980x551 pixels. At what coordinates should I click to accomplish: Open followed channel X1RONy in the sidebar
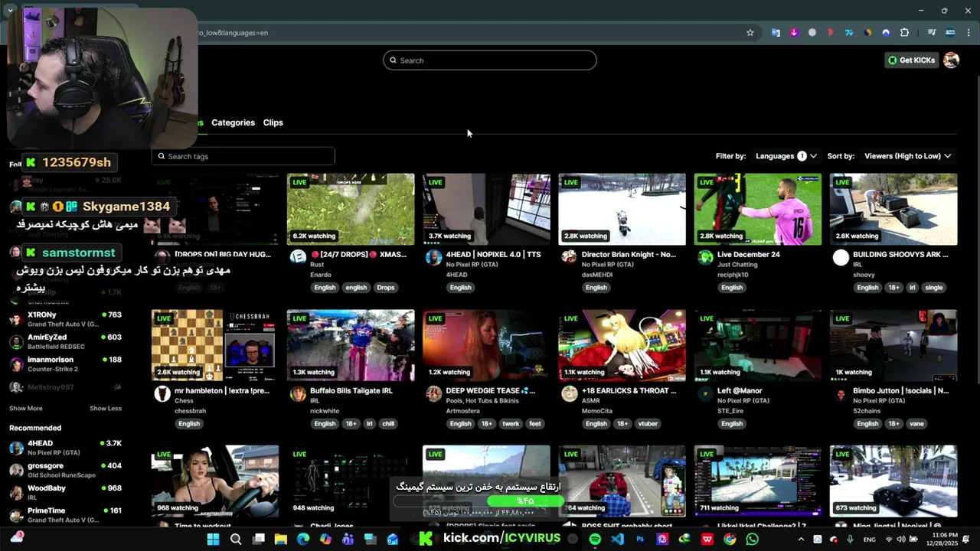(x=65, y=319)
